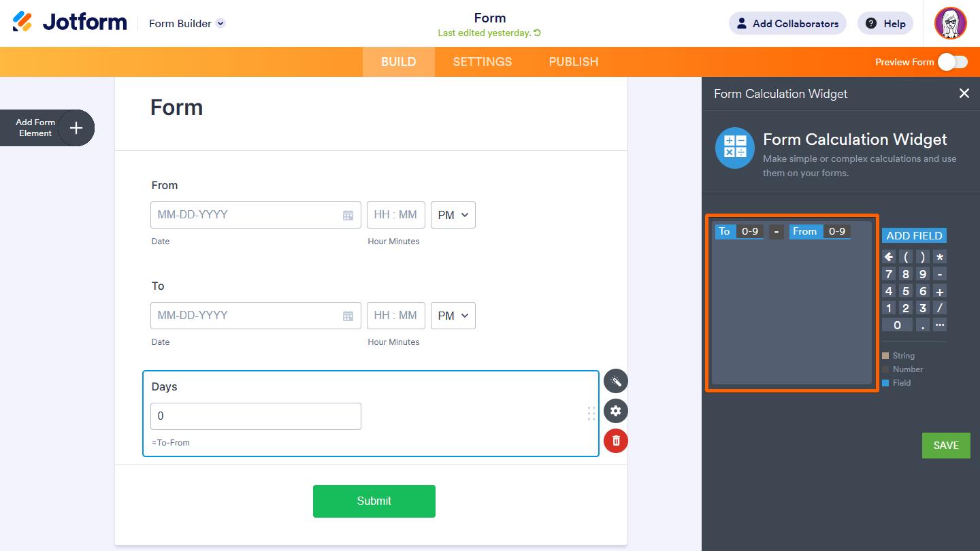Viewport: 980px width, 551px height.
Task: Click the calculator widget icon
Action: click(x=735, y=148)
